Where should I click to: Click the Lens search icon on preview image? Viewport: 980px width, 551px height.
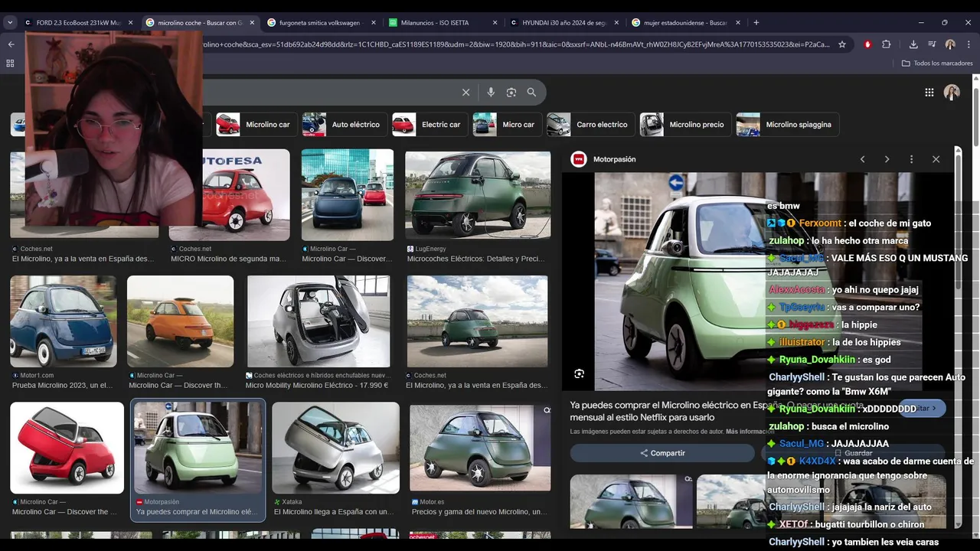click(579, 373)
